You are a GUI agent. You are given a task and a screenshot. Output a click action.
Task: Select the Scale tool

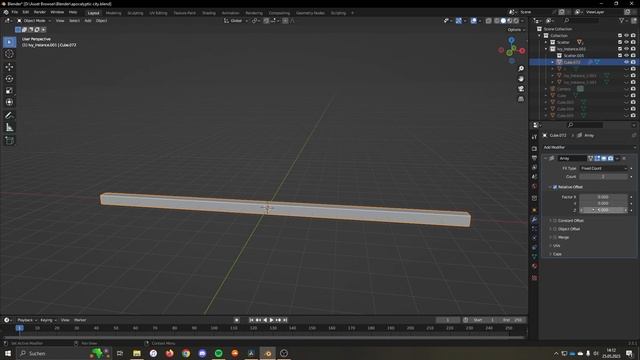click(x=9, y=91)
